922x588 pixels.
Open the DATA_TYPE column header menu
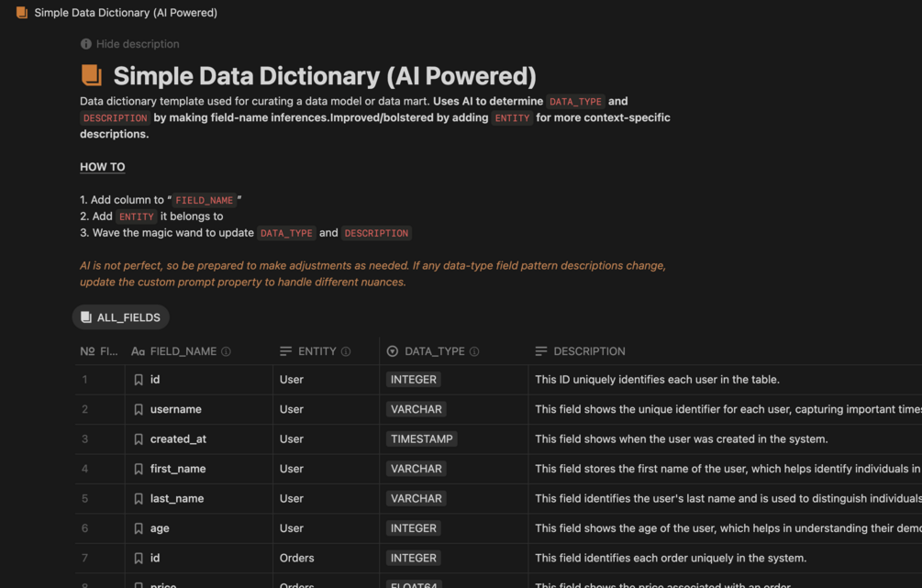pos(434,351)
